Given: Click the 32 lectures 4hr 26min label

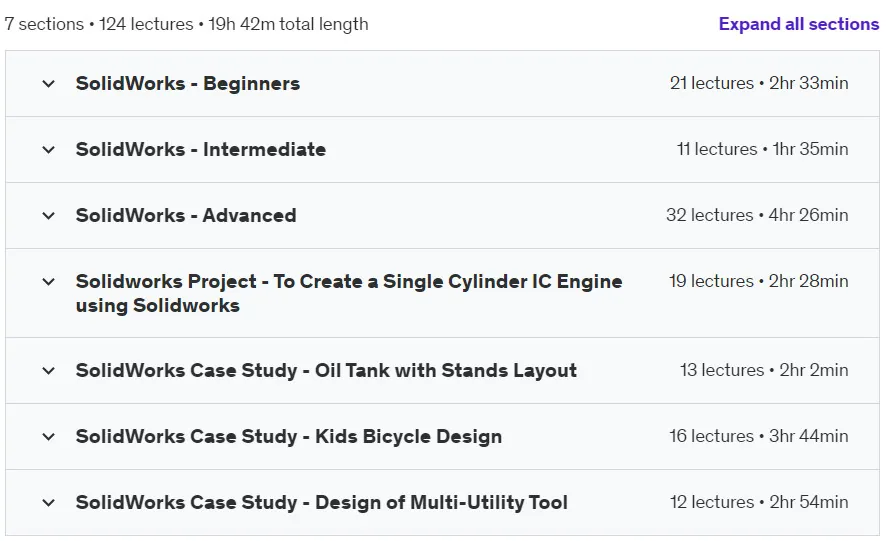Looking at the screenshot, I should click(757, 215).
